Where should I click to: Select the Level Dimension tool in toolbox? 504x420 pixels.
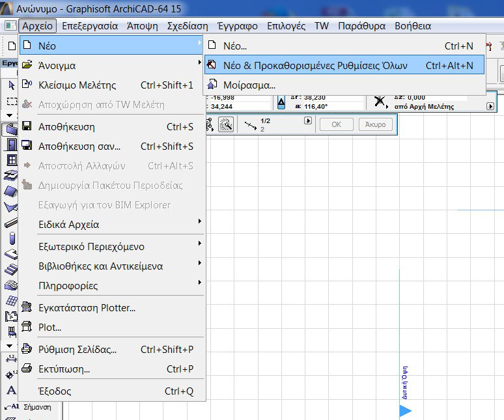pos(12,374)
